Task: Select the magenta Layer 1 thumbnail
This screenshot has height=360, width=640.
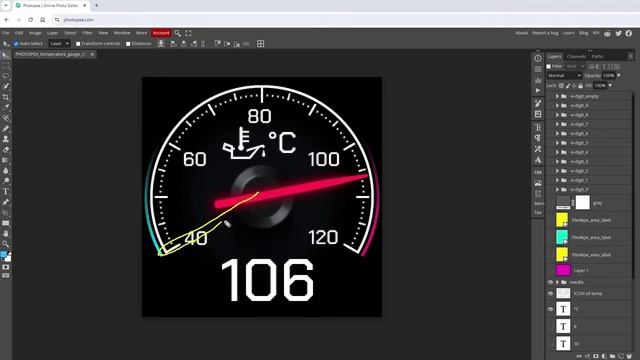Action: (x=563, y=270)
